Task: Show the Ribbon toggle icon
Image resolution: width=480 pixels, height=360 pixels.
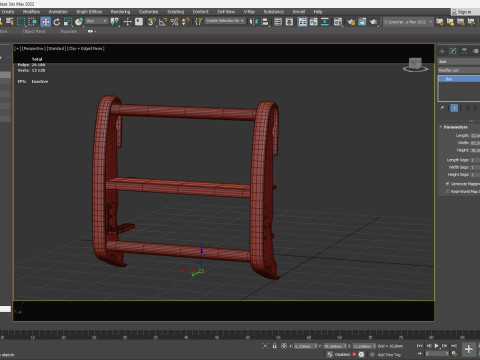Action: pos(302,22)
